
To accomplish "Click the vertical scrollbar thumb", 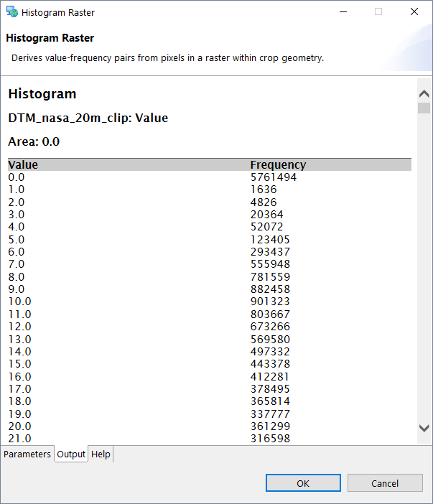I will (x=424, y=108).
